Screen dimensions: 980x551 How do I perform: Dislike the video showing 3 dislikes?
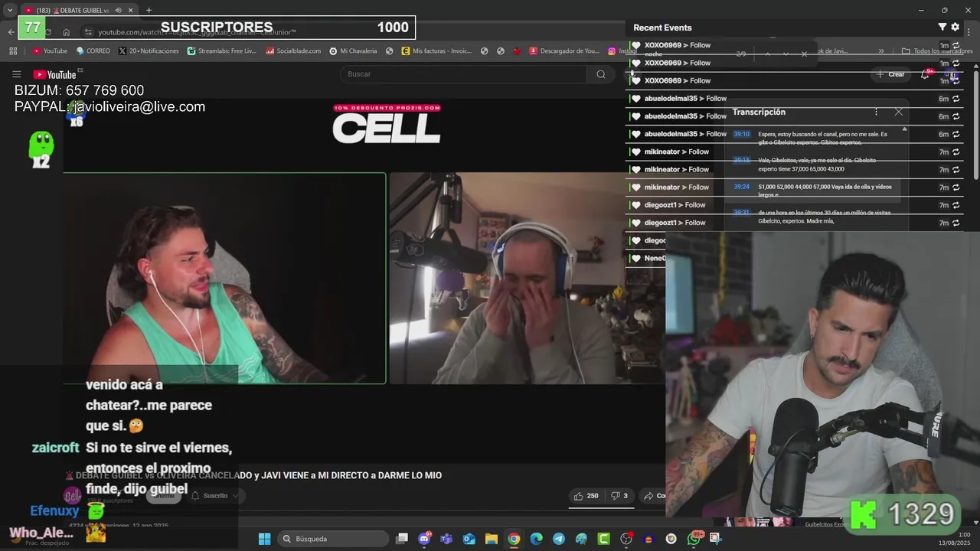pos(619,496)
